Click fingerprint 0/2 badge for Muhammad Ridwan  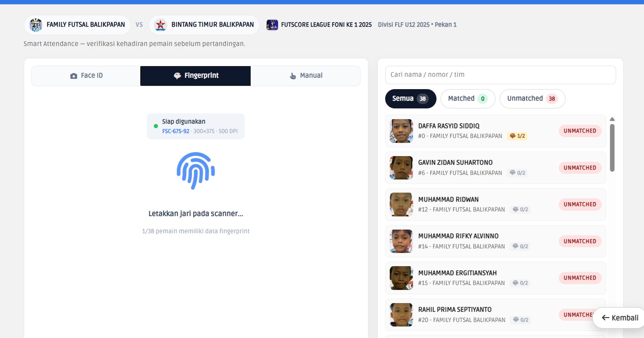[x=520, y=209]
